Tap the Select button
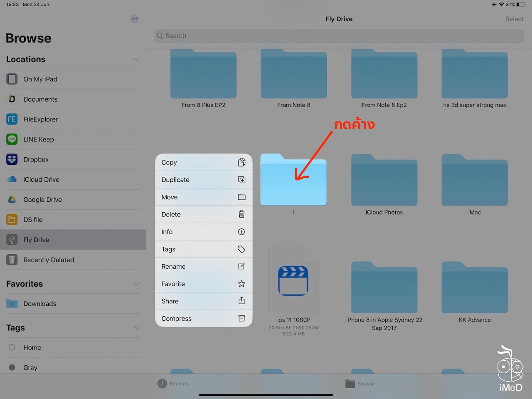The width and height of the screenshot is (532, 399). (514, 19)
